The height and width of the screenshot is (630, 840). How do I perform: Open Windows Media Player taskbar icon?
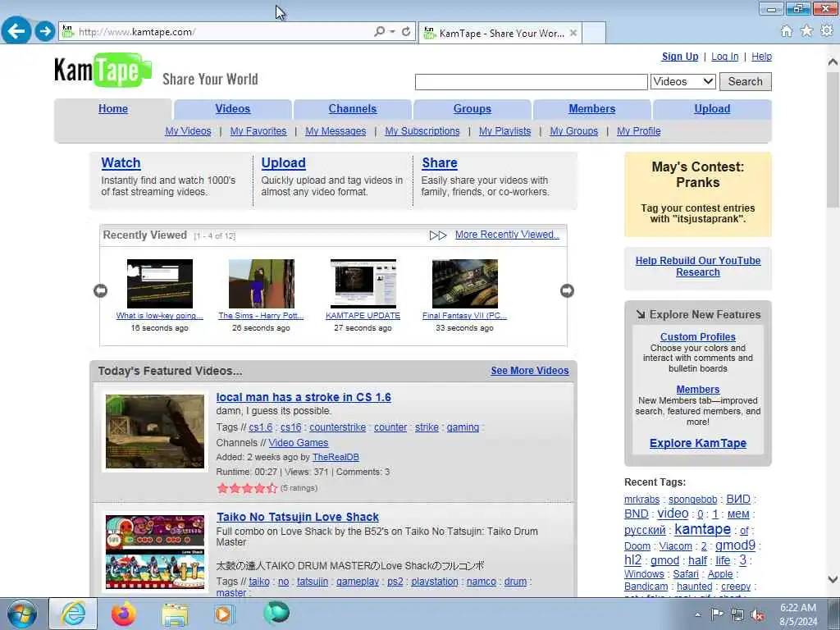pos(224,614)
